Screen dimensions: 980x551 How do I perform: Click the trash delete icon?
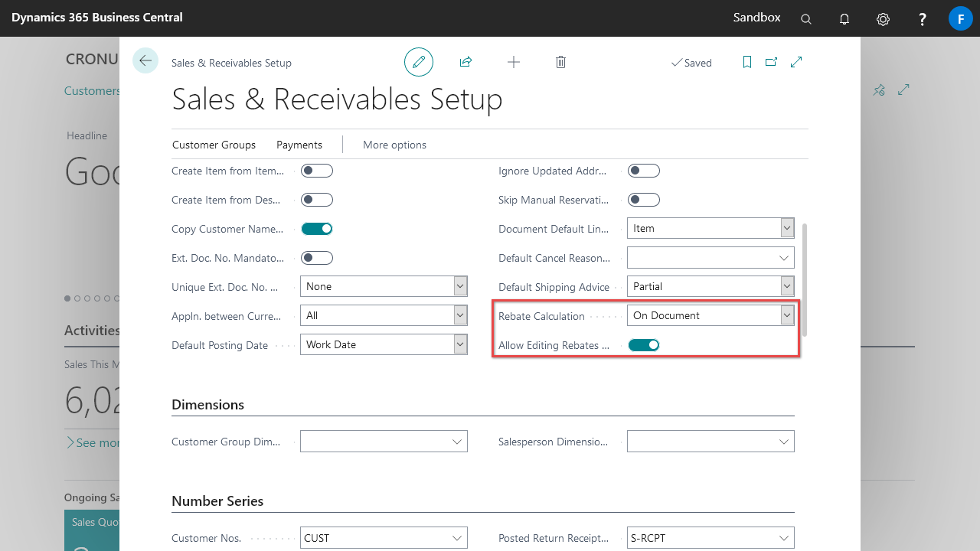(560, 62)
